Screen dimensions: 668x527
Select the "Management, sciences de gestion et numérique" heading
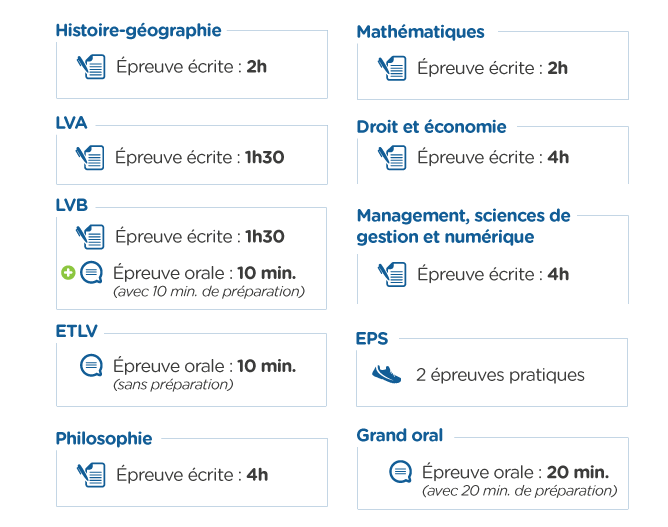[x=464, y=226]
